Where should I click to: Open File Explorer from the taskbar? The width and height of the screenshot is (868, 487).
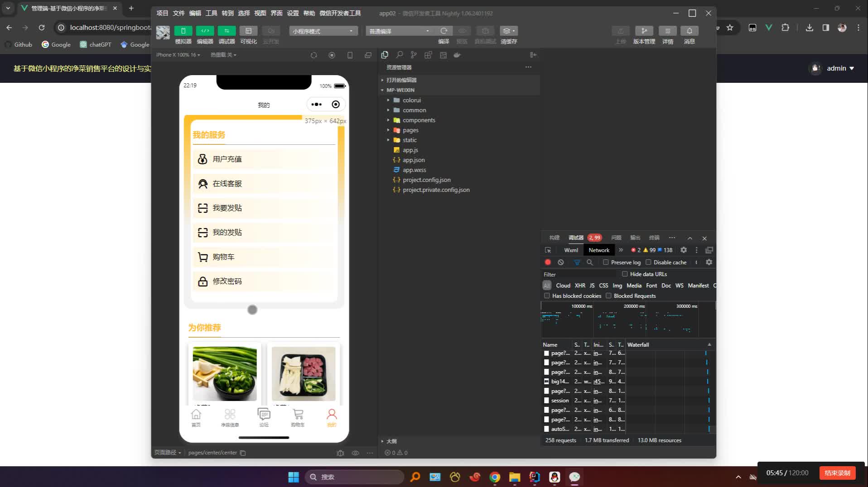tap(515, 477)
